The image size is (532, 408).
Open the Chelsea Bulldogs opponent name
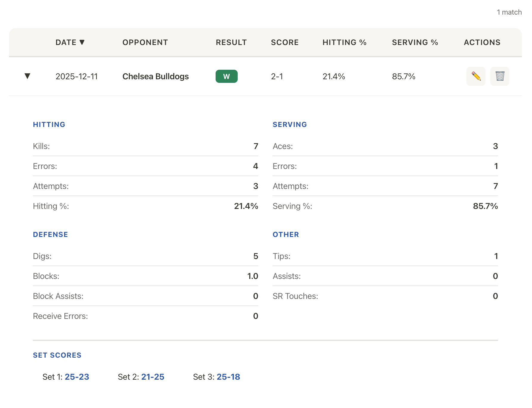click(156, 76)
